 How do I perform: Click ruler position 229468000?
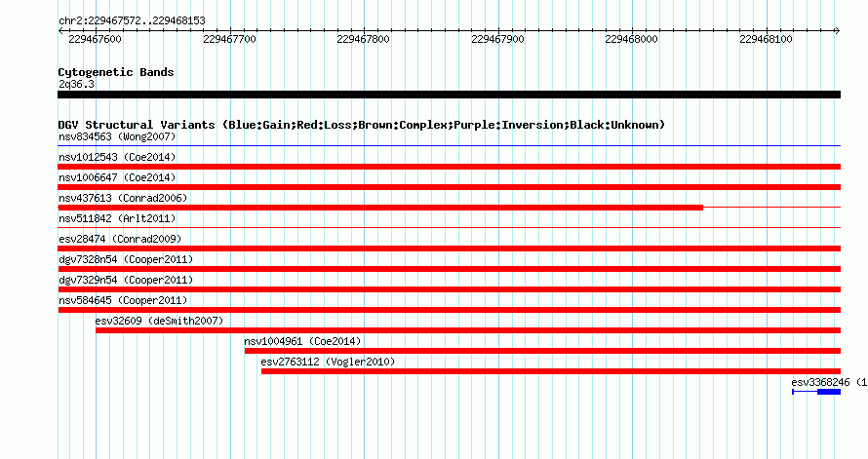tap(632, 39)
